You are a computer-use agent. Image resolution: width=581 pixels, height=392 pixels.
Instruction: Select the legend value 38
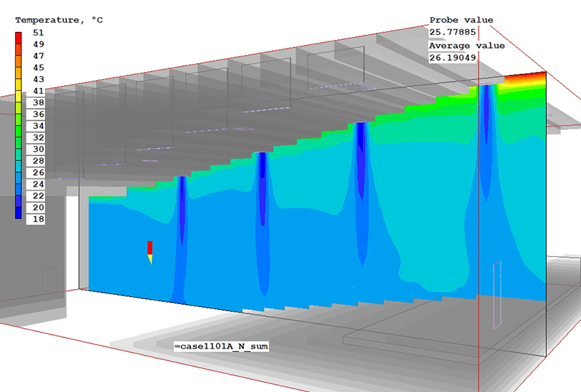coord(38,102)
